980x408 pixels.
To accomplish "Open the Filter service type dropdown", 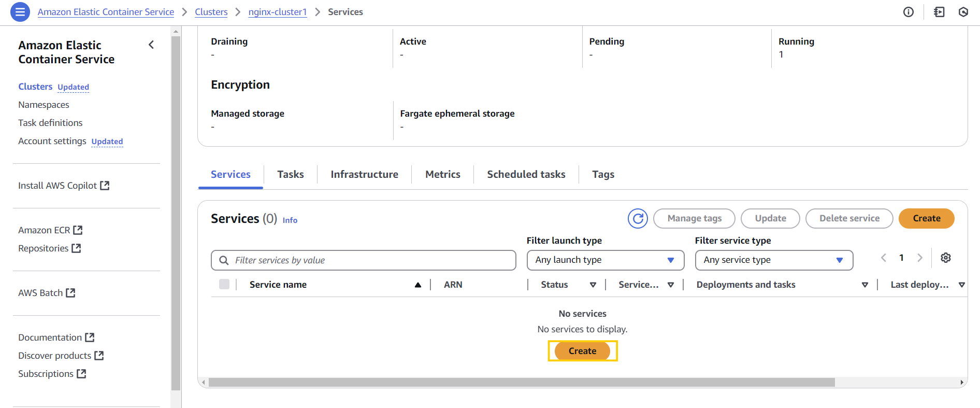I will [773, 260].
